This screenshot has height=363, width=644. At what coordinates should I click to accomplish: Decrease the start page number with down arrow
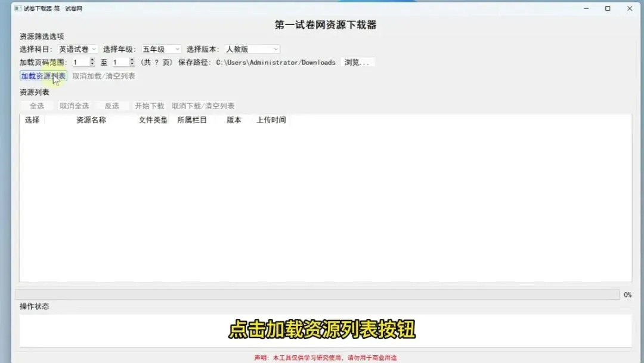(x=92, y=64)
